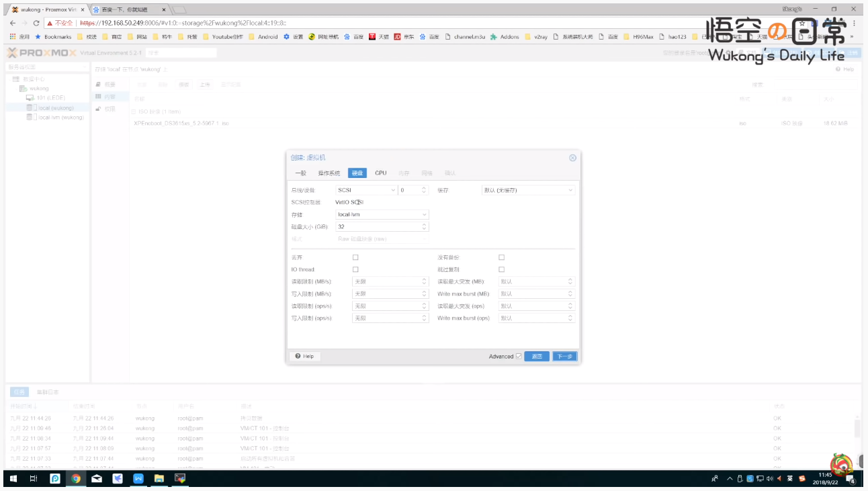
Task: Click the Write max burst (ops) field
Action: pos(536,318)
